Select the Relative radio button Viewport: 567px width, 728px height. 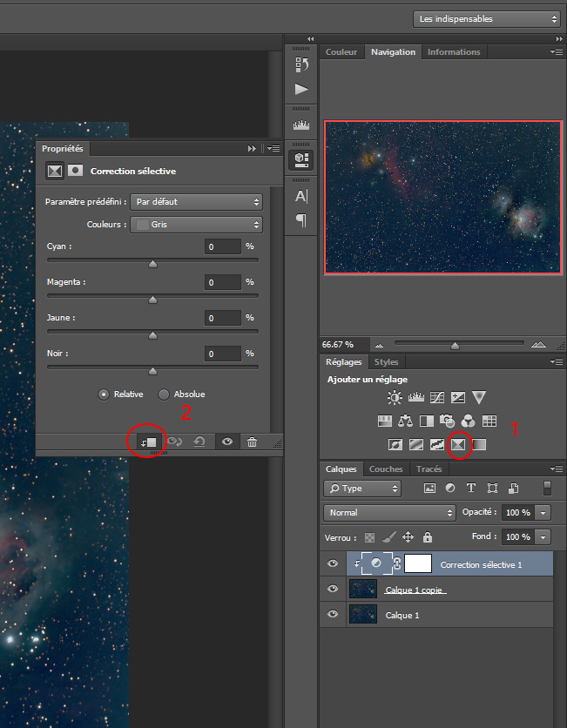[104, 394]
